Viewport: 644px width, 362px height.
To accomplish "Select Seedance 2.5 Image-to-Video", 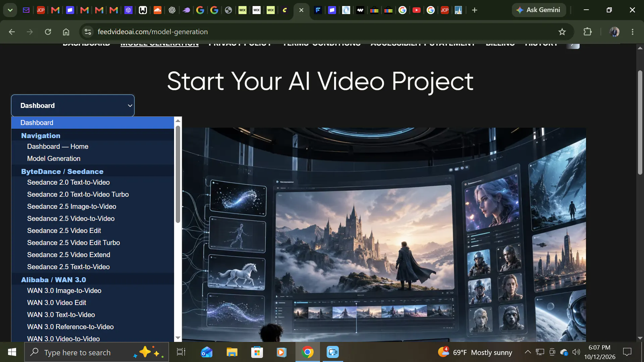I will click(x=93, y=206).
